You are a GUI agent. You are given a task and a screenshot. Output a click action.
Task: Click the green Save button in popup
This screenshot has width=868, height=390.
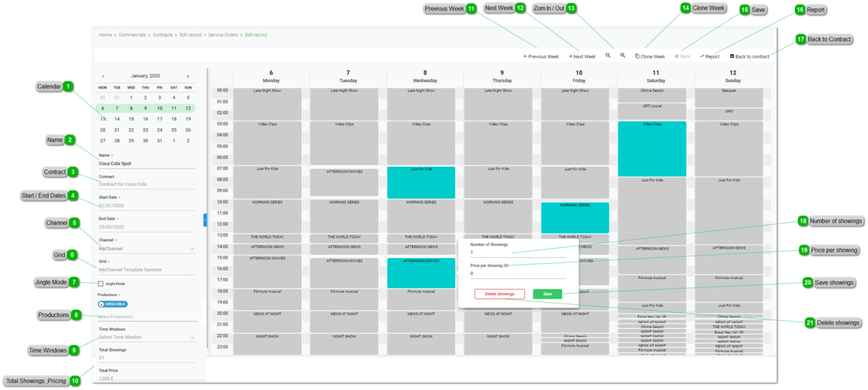(x=547, y=294)
